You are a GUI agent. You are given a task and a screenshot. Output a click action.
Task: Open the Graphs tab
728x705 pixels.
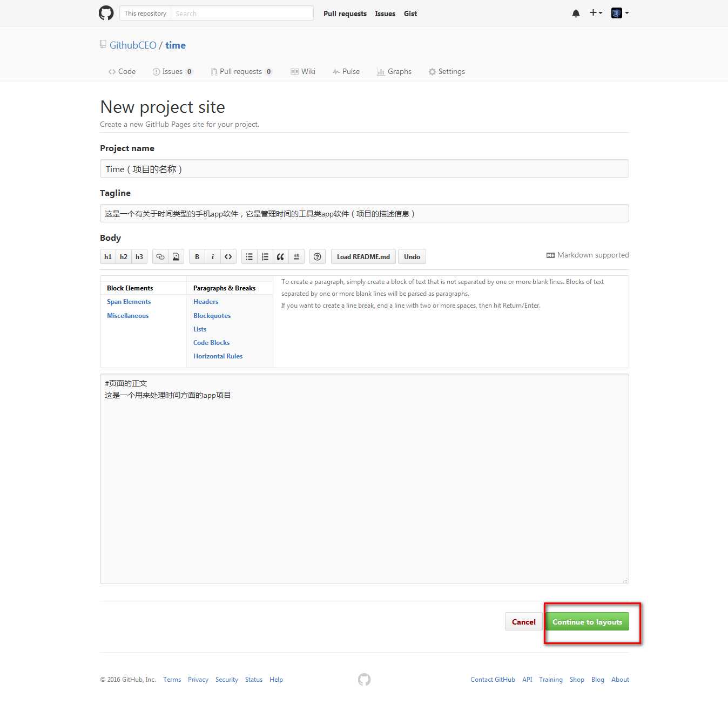394,71
